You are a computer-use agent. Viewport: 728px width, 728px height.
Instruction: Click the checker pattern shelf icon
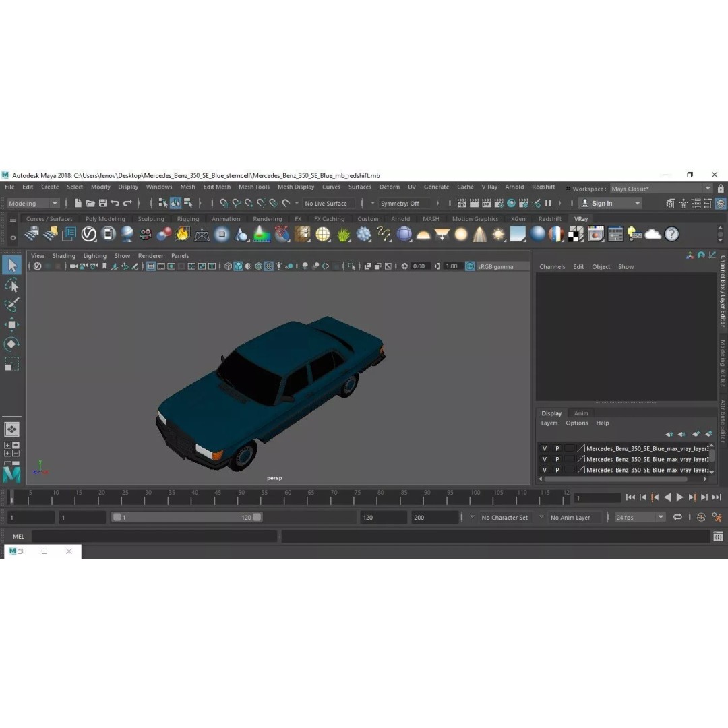[576, 235]
